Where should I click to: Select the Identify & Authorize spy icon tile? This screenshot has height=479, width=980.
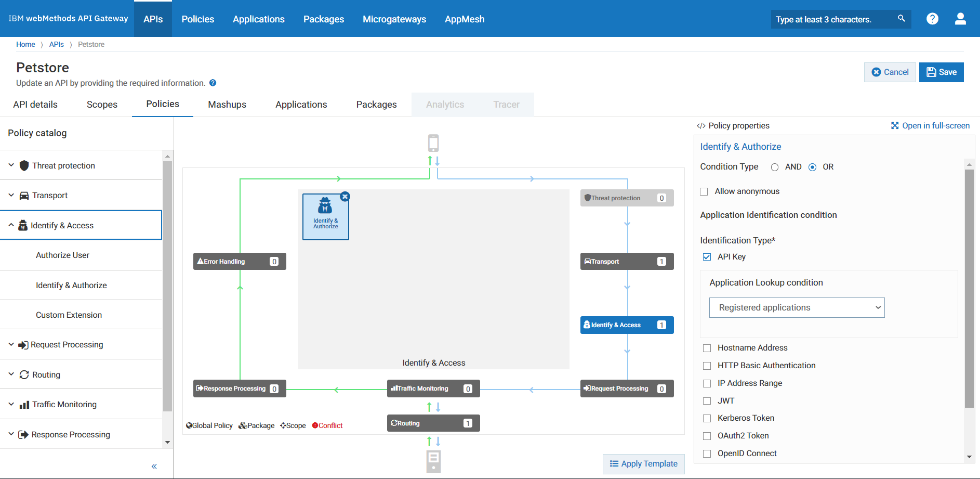(x=326, y=217)
